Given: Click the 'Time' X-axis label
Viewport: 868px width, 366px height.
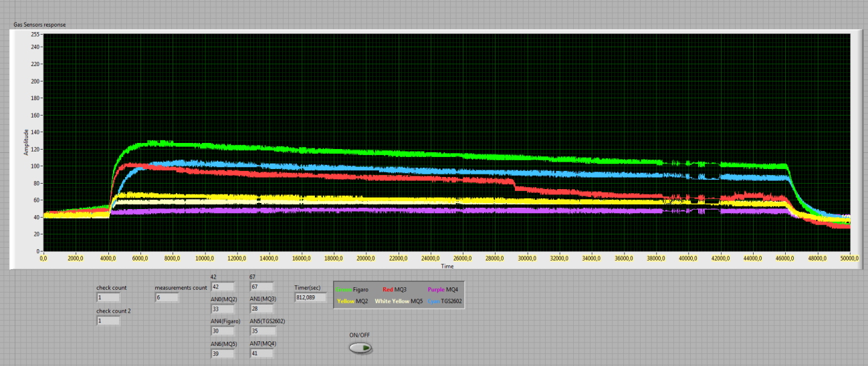Looking at the screenshot, I should click(x=447, y=266).
